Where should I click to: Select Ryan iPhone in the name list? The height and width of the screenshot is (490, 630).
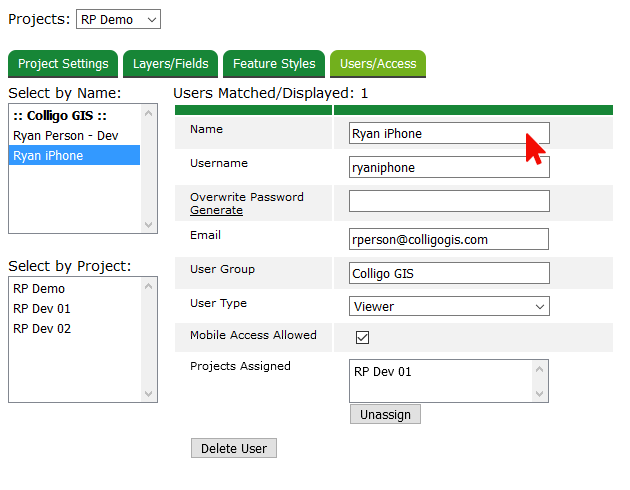click(48, 155)
